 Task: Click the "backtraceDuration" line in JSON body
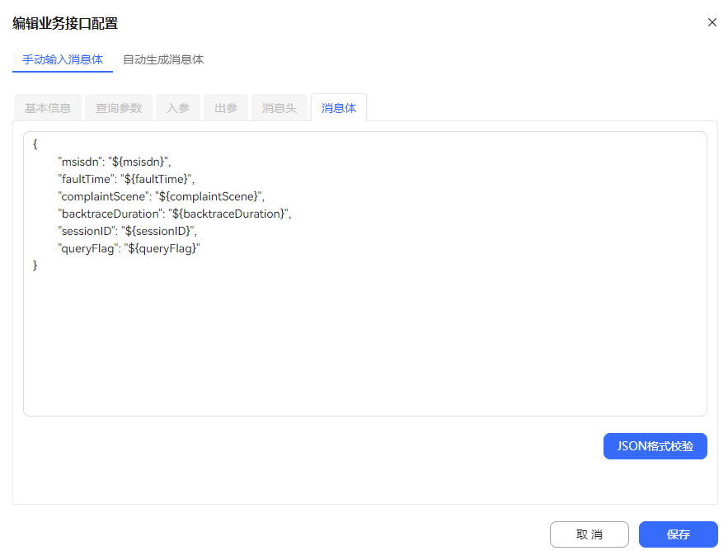tap(175, 214)
